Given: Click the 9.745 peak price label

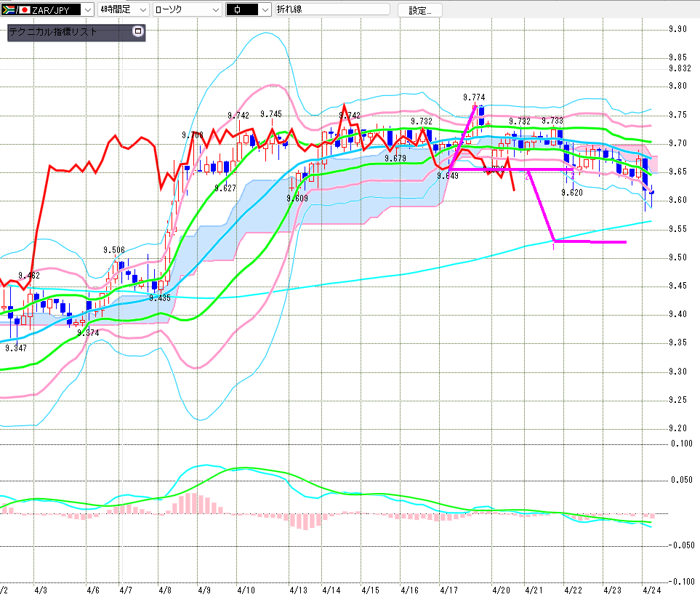Looking at the screenshot, I should tap(270, 114).
